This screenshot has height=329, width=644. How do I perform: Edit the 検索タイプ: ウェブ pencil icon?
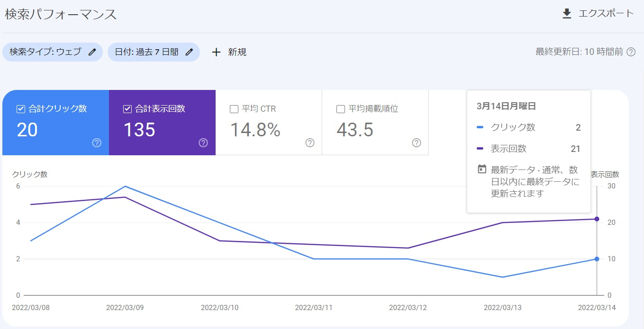[92, 52]
